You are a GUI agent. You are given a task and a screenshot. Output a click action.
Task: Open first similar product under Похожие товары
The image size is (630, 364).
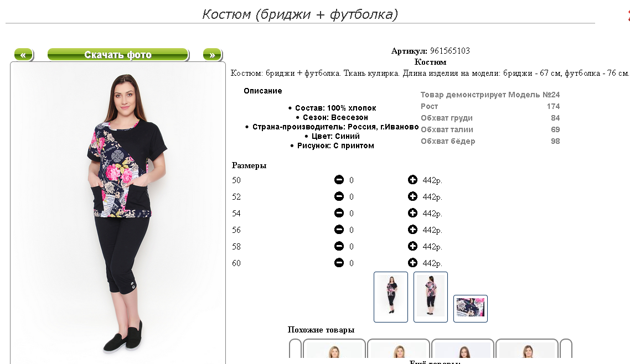pos(334,349)
